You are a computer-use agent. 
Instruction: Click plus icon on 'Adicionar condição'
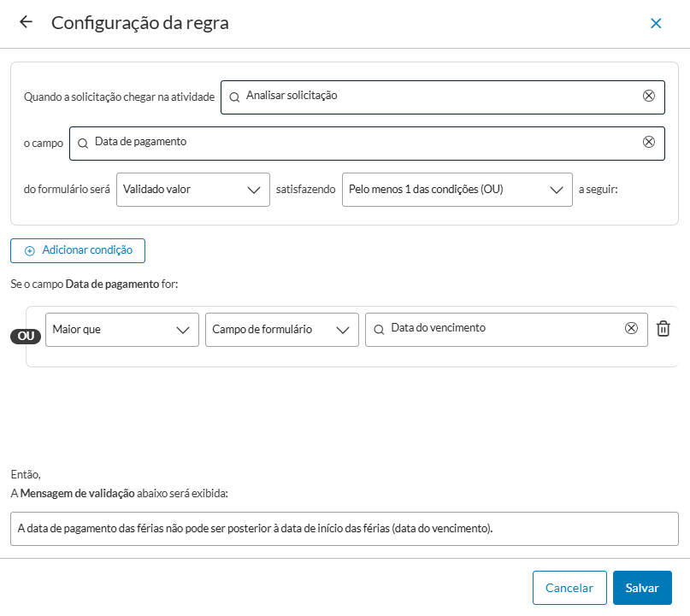(30, 250)
